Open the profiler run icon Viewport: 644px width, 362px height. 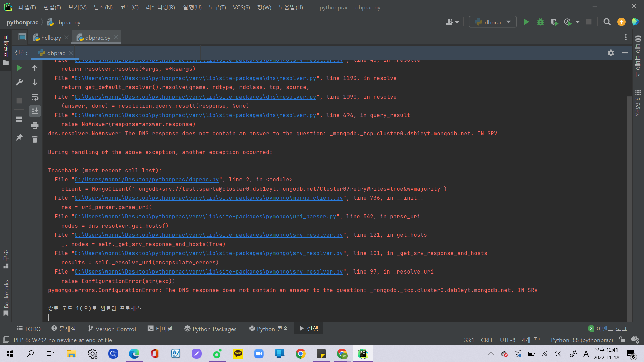(568, 22)
